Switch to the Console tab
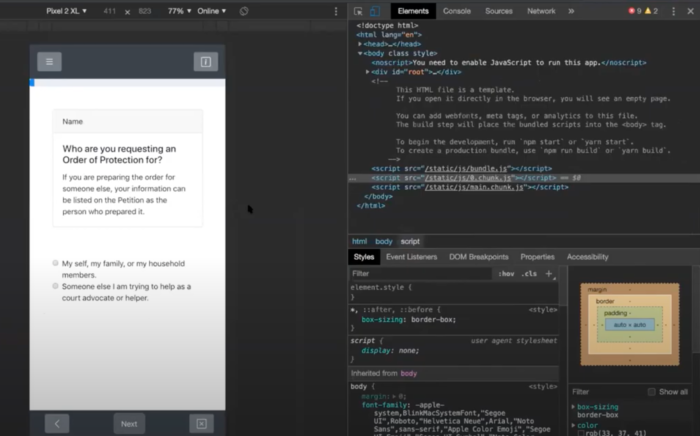The height and width of the screenshot is (436, 700). [457, 11]
